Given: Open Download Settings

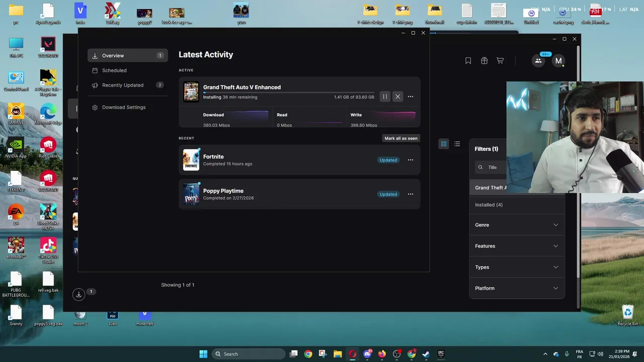Looking at the screenshot, I should point(128,107).
